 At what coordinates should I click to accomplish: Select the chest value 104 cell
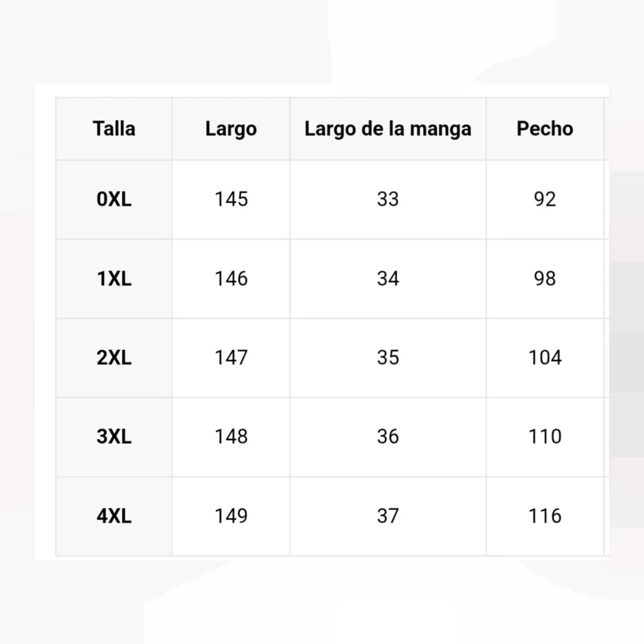[545, 358]
